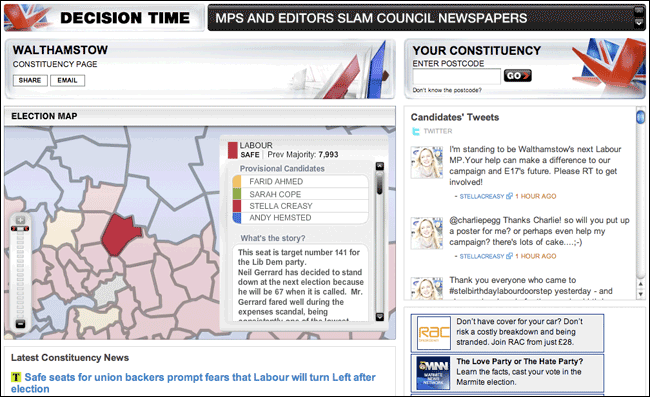Open the RAC breakdown cover advert
The image size is (650, 397).
[507, 332]
